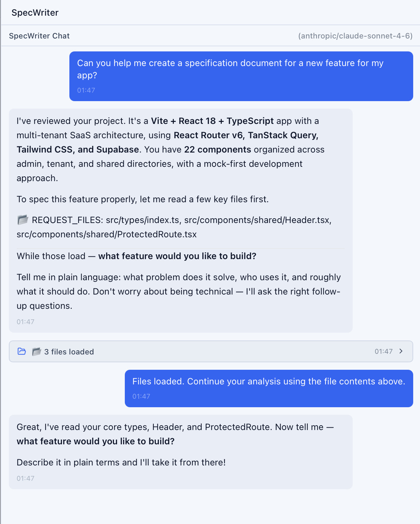Click the timestamp under the final assistant reply

[25, 478]
